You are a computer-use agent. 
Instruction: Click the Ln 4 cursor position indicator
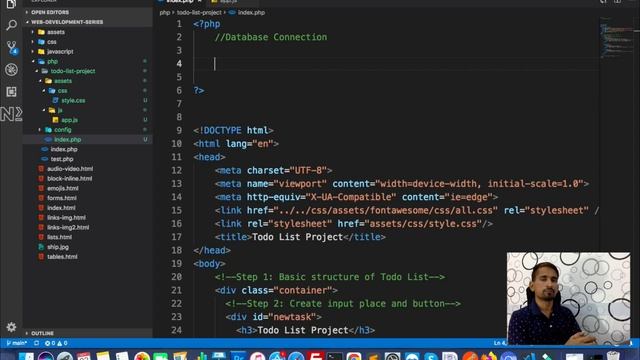point(500,343)
